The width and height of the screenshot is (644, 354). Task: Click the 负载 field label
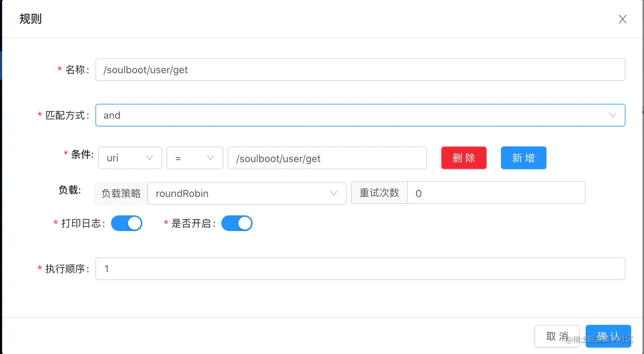coord(69,190)
